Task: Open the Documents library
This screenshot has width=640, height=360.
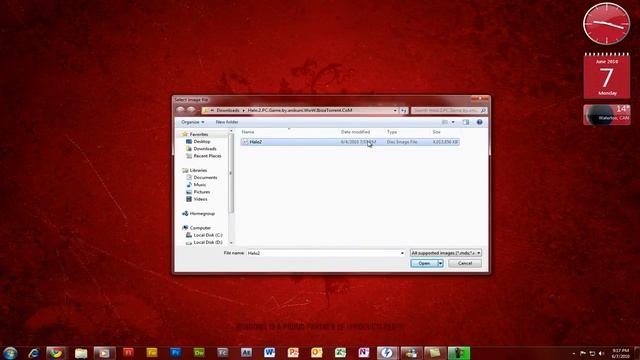Action: 205,178
